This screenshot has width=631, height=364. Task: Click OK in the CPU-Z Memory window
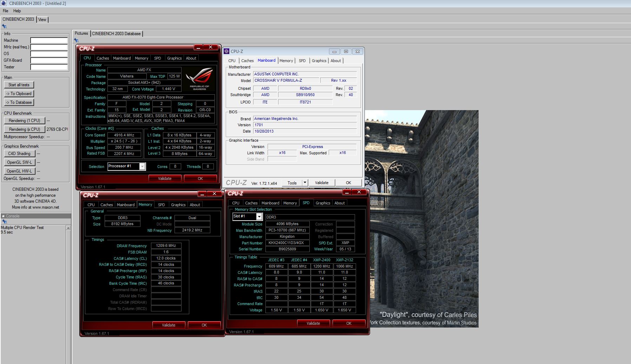[x=204, y=325]
